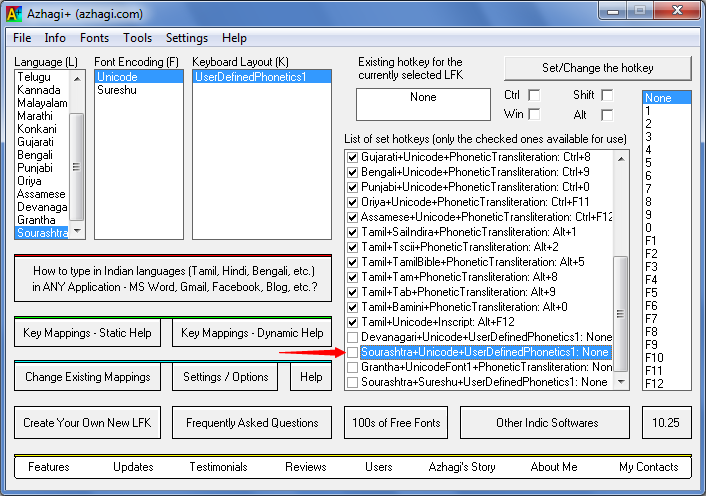Screen dimensions: 706x496
Task: Open Azhagi's Story link
Action: coord(462,467)
